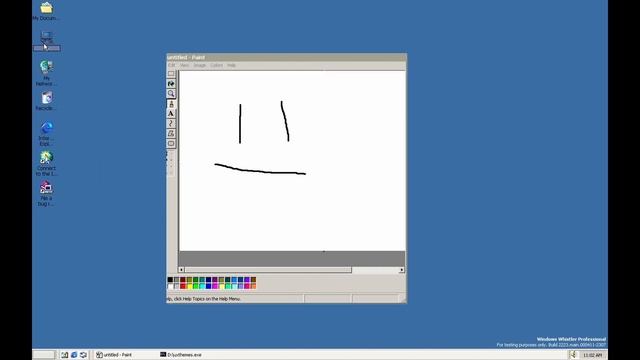The image size is (640, 360).
Task: Click the white Paint drawing canvas
Action: pos(292,160)
